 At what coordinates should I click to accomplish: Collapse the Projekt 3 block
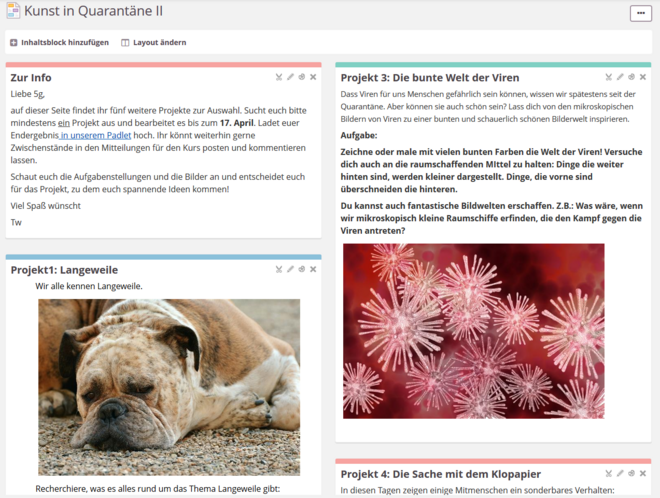(x=609, y=77)
